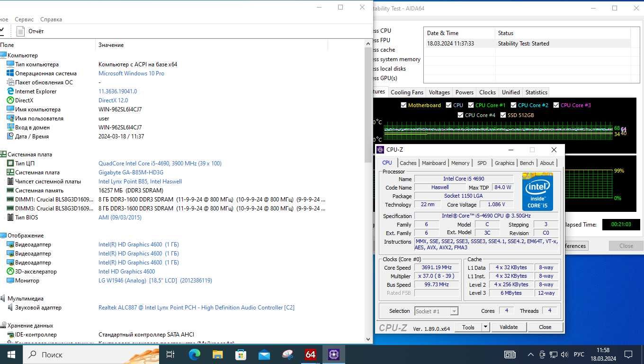Show hidden system tray icons
The width and height of the screenshot is (644, 364).
(x=531, y=355)
